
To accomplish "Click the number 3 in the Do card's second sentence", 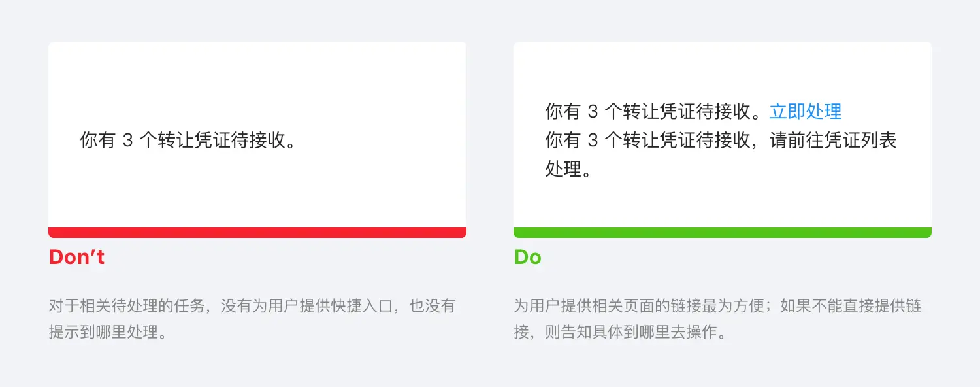I will (x=593, y=141).
